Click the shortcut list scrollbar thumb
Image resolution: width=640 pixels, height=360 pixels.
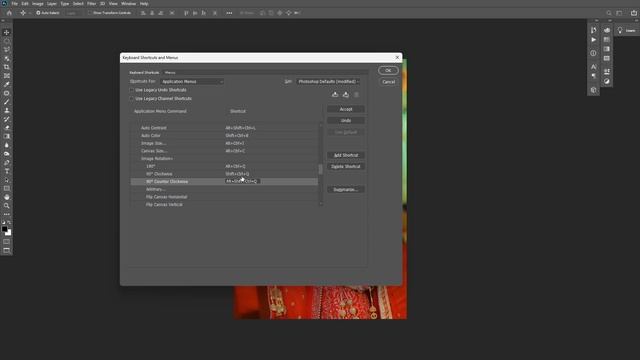(320, 169)
